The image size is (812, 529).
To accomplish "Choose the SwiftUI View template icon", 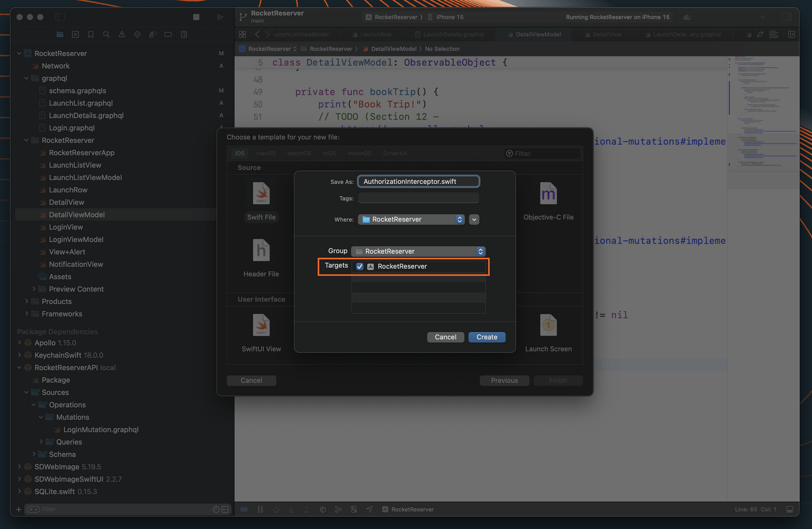I will (261, 325).
